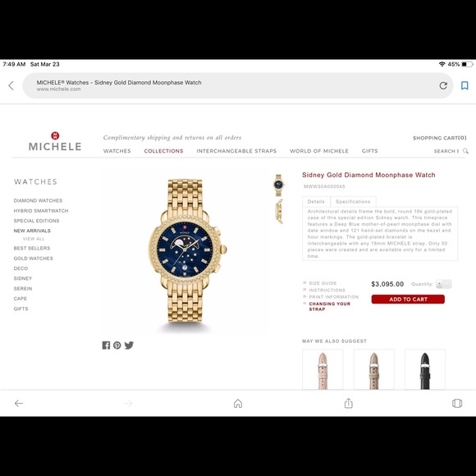Click the search magnifier icon
Viewport: 476px width, 476px height.
tap(465, 151)
